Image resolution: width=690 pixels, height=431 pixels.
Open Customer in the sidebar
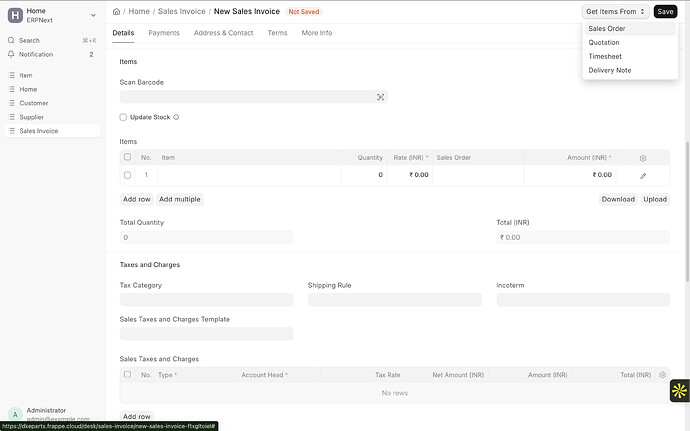click(x=52, y=103)
